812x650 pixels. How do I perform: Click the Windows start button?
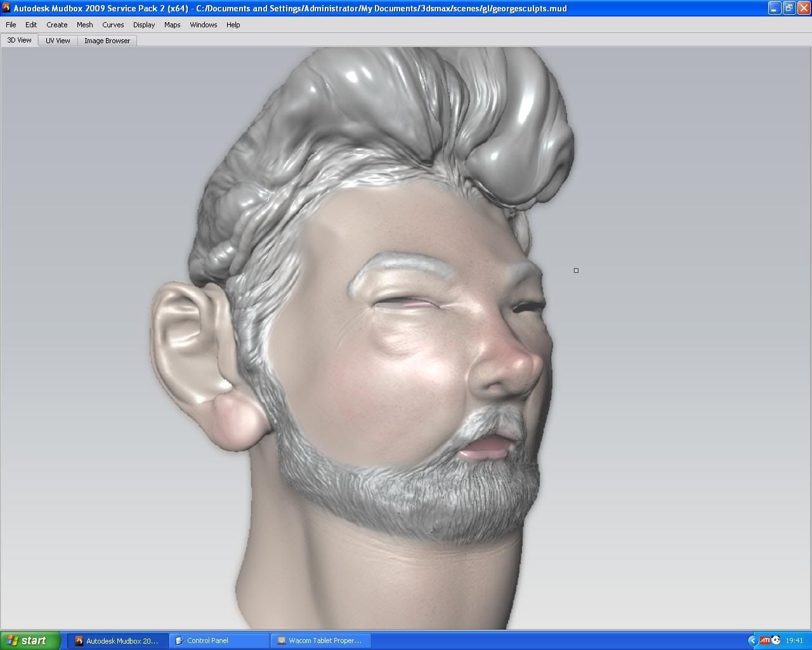(30, 640)
